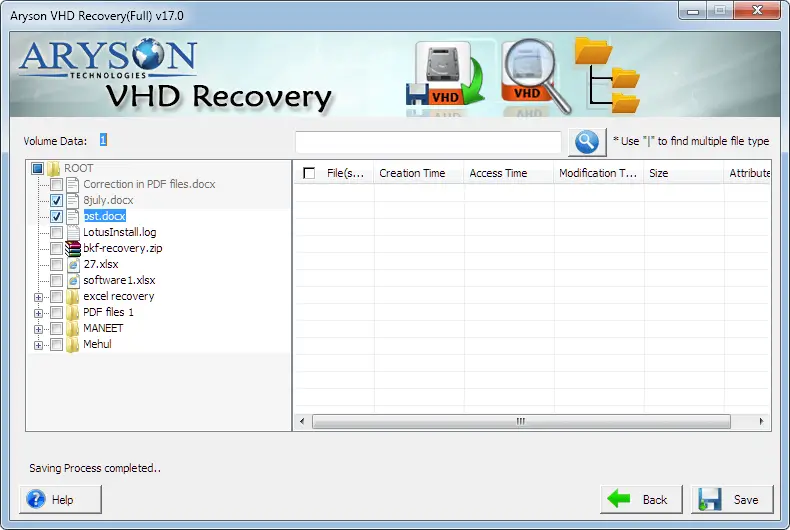Viewport: 790px width, 530px height.
Task: Click the horizontal scrollbar thumb in file list
Action: (x=521, y=421)
